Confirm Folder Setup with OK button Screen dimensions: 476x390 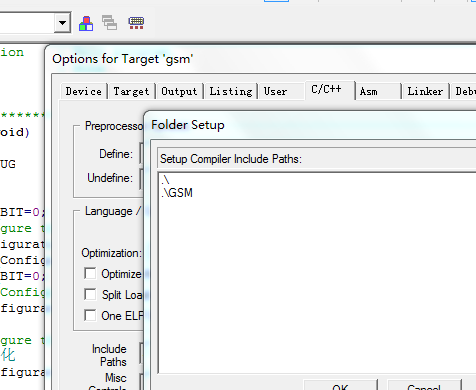[x=340, y=385]
